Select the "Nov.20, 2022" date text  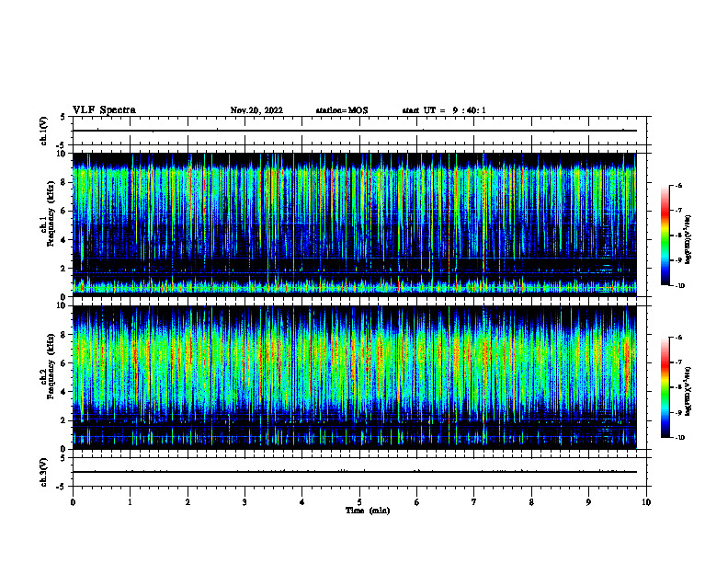coord(256,110)
